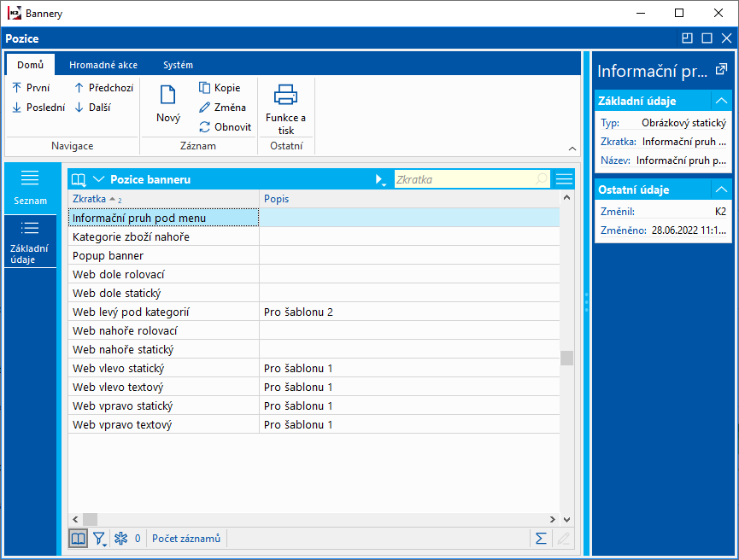The width and height of the screenshot is (739, 560).
Task: Switch to the Hromadné akce tab
Action: [103, 65]
